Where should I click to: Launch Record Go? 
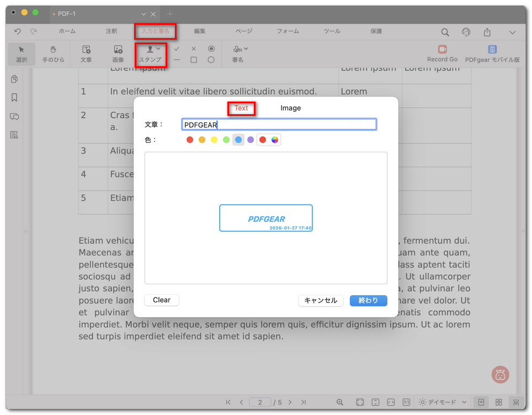(443, 54)
